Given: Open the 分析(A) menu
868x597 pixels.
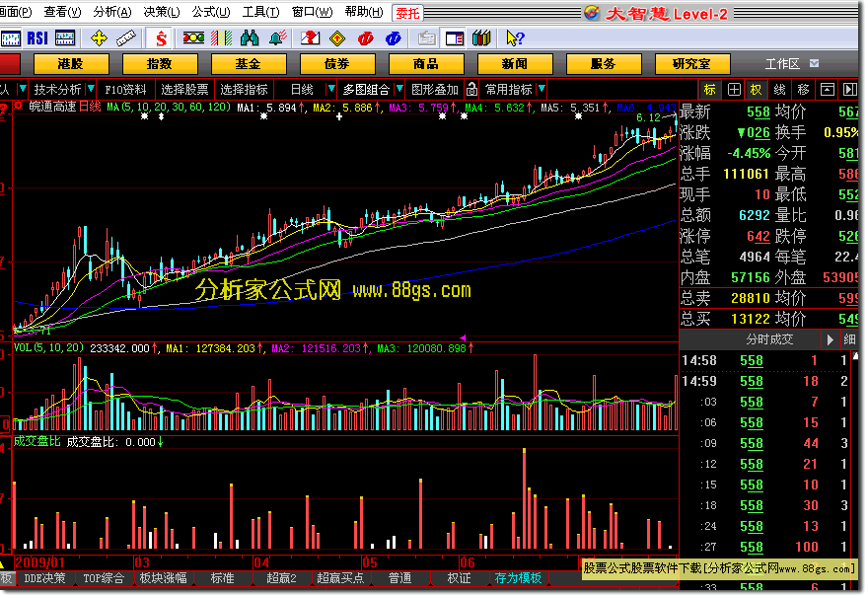Looking at the screenshot, I should [x=112, y=12].
